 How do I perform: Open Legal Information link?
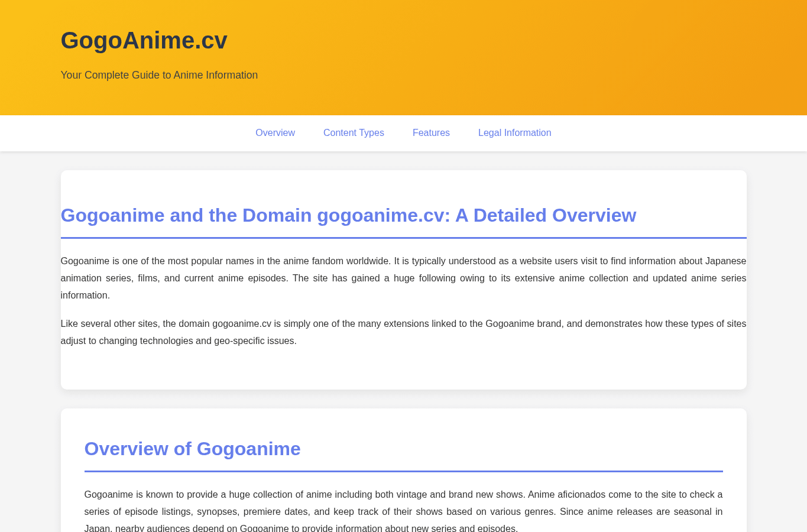point(514,133)
